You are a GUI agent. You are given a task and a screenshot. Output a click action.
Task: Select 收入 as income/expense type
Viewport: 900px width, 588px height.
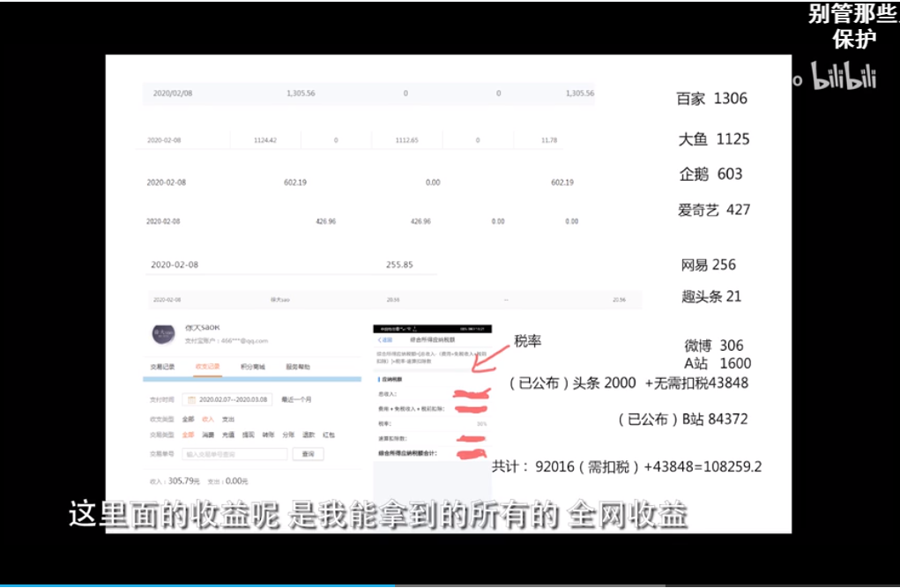pos(208,419)
